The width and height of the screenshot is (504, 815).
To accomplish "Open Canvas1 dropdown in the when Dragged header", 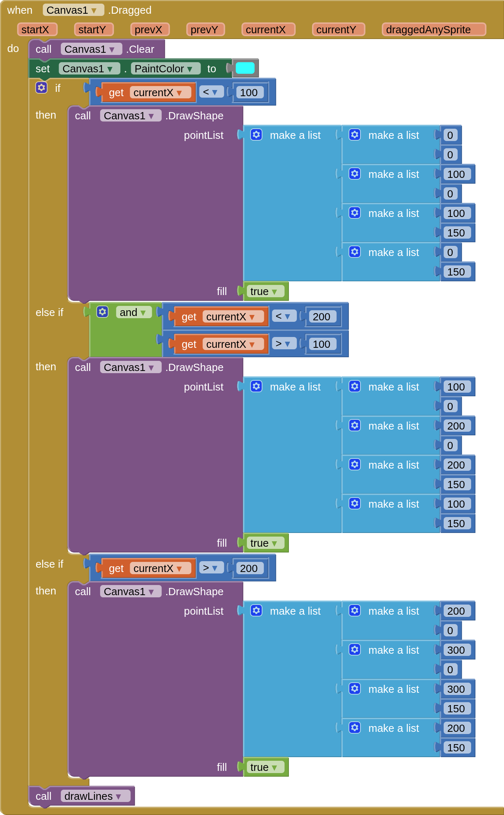I will (x=94, y=10).
